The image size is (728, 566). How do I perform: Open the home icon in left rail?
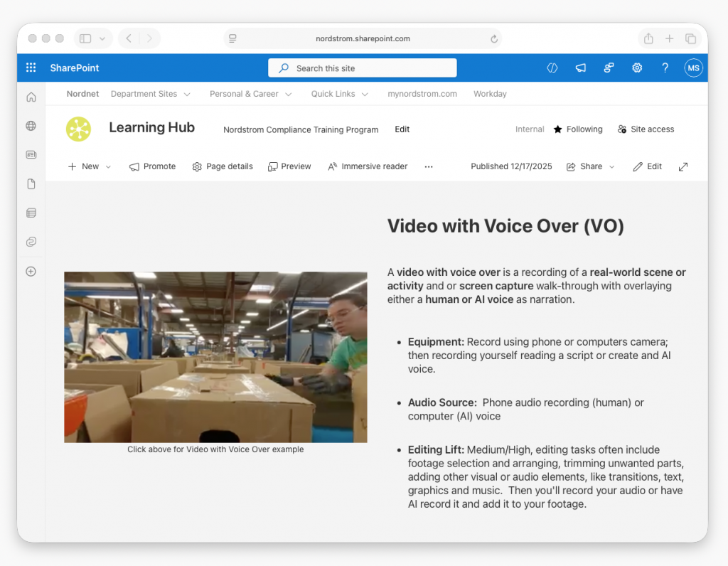click(x=31, y=97)
